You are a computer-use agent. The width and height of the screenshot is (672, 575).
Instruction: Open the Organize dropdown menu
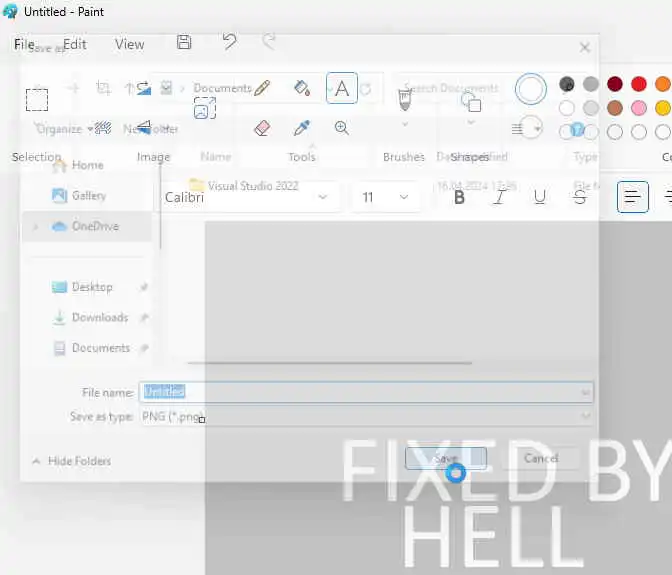pos(65,129)
